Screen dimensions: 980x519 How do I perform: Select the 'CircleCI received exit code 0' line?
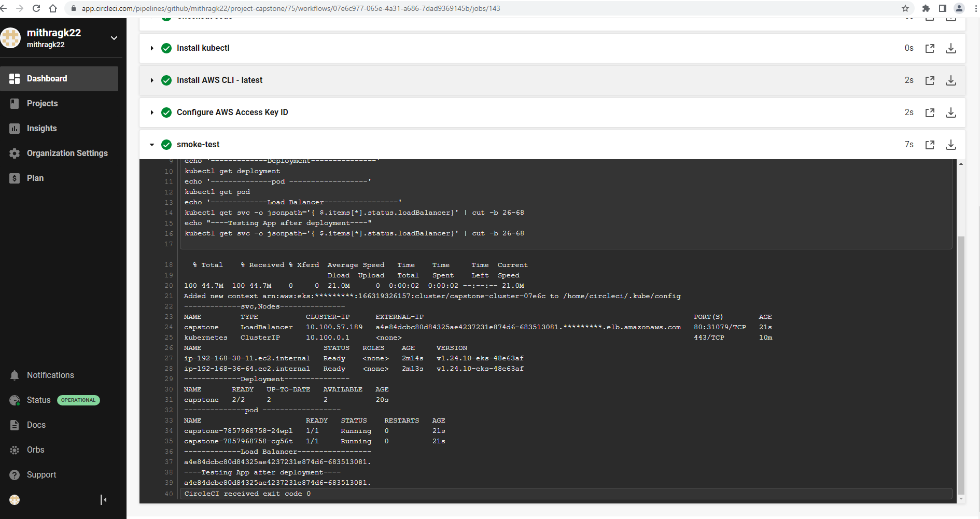point(566,494)
